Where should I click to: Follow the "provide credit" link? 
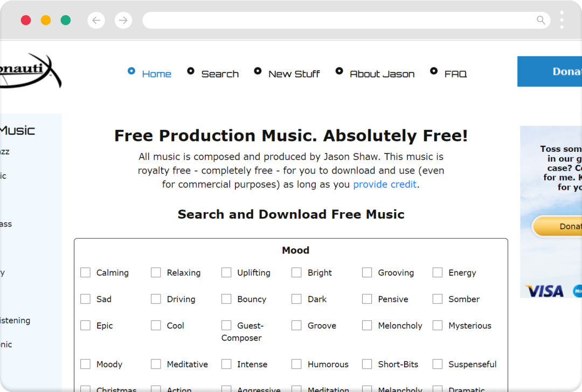pyautogui.click(x=385, y=184)
